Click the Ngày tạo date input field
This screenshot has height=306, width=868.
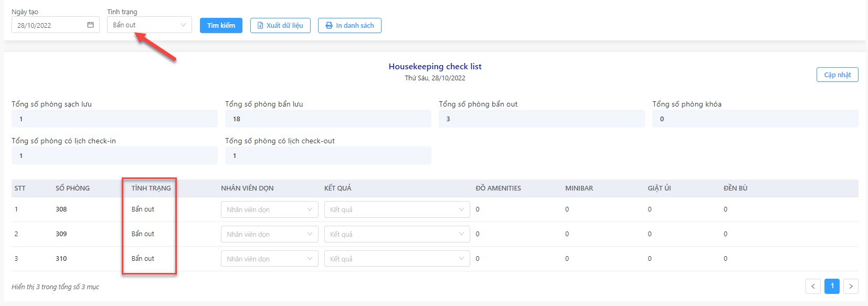point(55,25)
